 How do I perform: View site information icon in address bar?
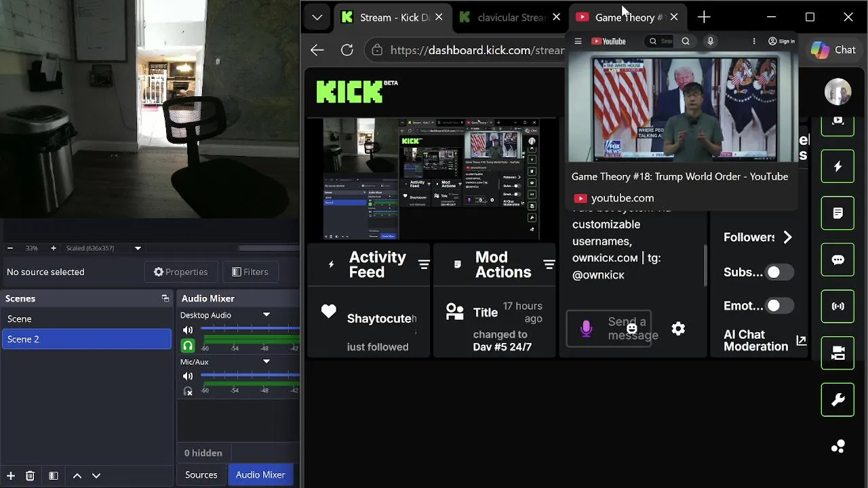[377, 50]
